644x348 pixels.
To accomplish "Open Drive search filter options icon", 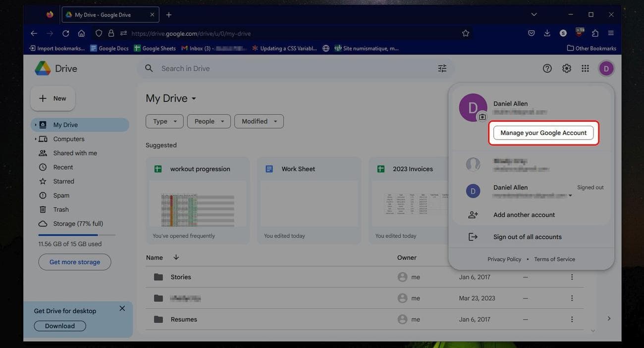I will click(442, 68).
